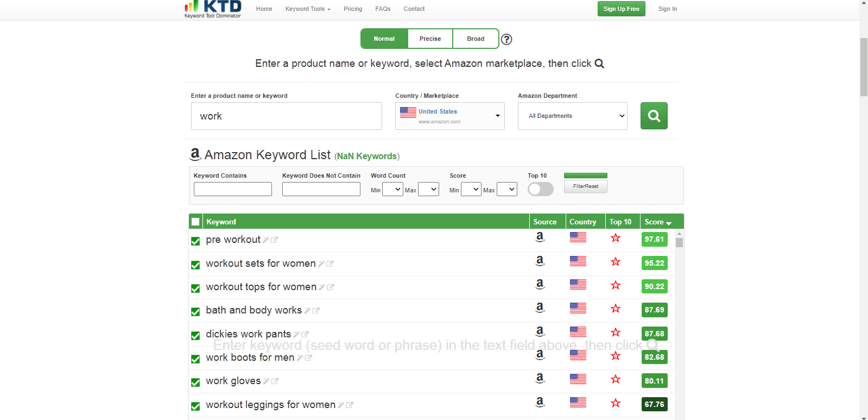Go to Home in the navigation bar
Image resolution: width=868 pixels, height=420 pixels.
(264, 9)
